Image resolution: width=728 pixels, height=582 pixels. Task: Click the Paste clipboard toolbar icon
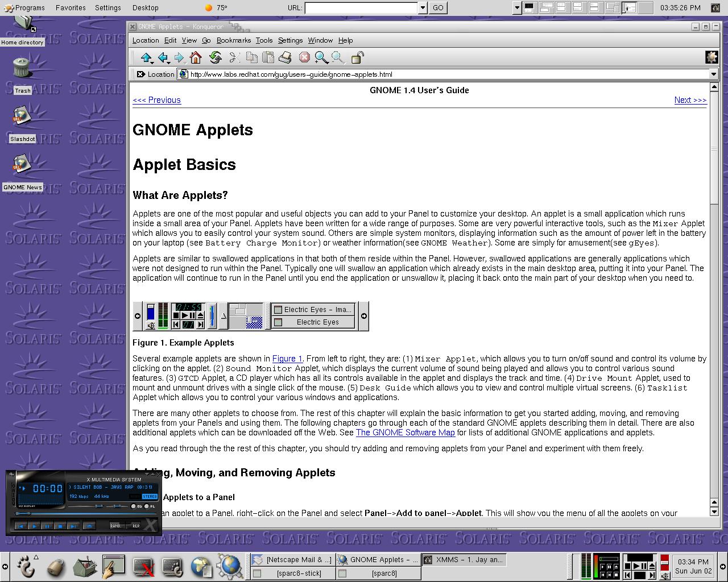[268, 57]
